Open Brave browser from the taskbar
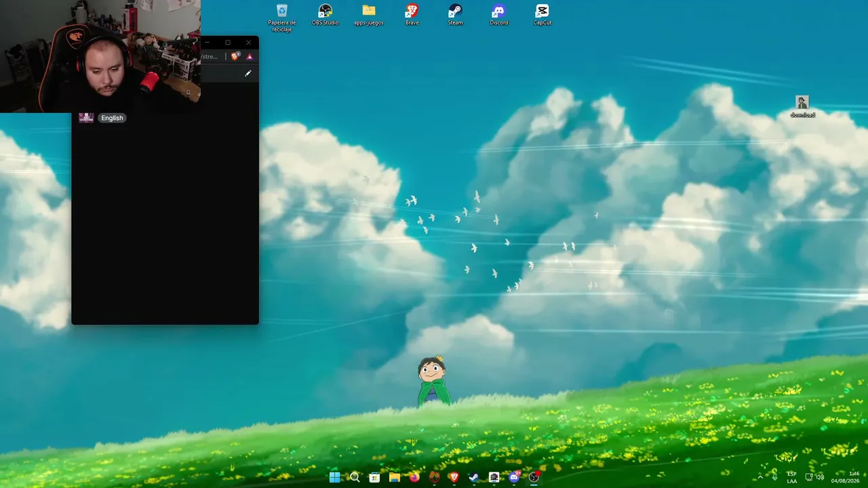The height and width of the screenshot is (488, 868). coord(454,477)
